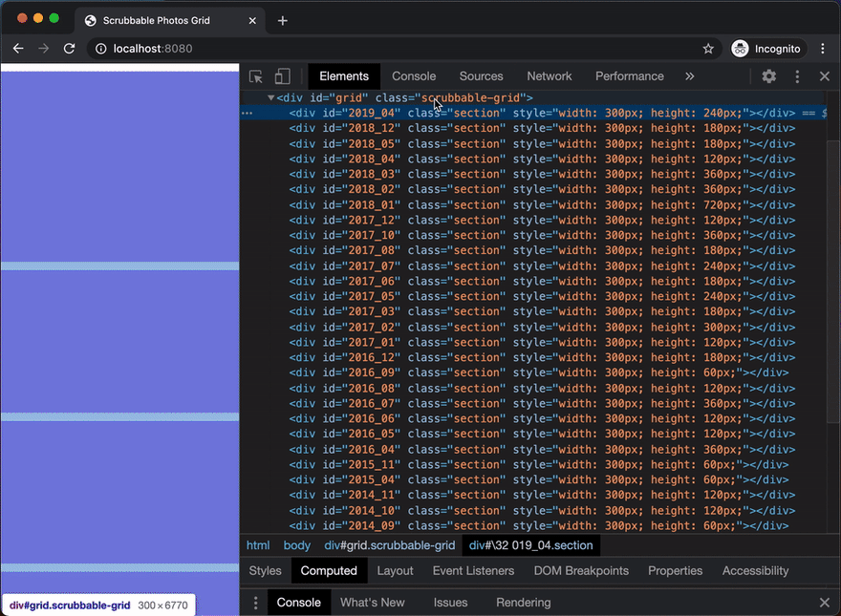The height and width of the screenshot is (616, 841).
Task: Select the 2018_01 section element row
Action: [533, 204]
